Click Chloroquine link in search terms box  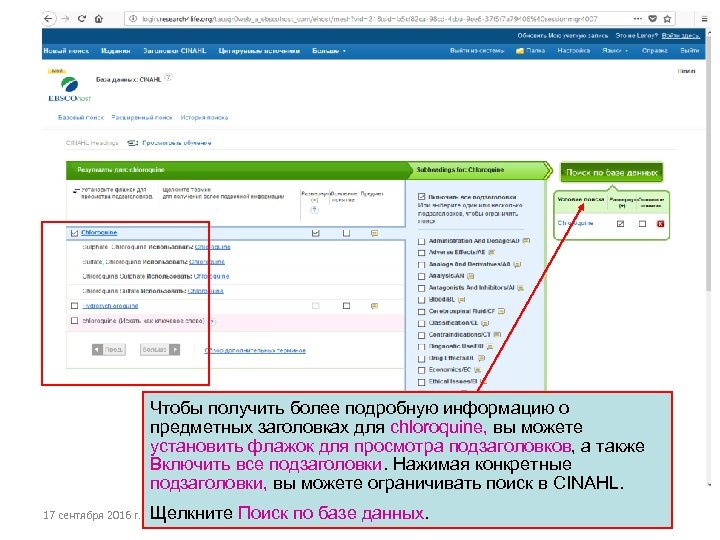point(575,223)
